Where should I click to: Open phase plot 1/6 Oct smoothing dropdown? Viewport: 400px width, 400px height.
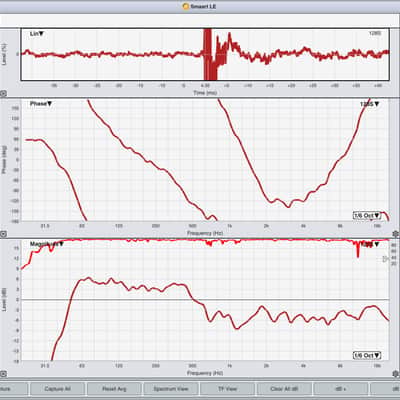[367, 216]
